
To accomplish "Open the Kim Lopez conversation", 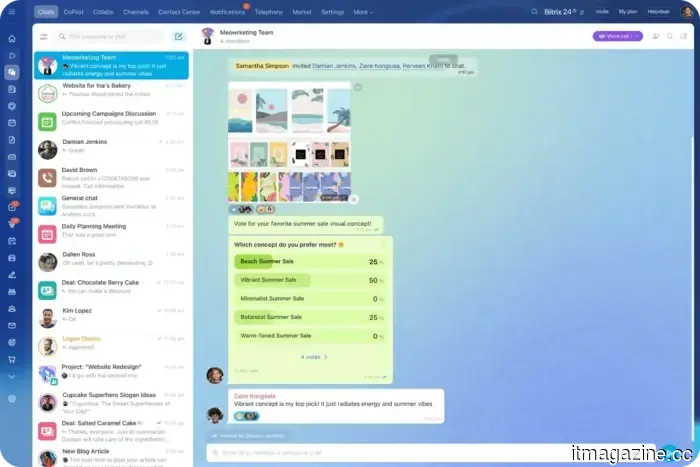I will coord(112,318).
